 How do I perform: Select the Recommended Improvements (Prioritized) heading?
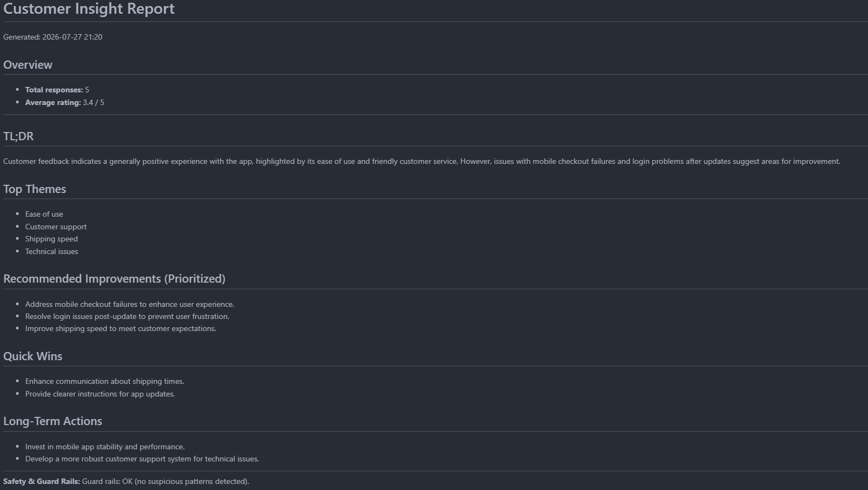click(114, 279)
